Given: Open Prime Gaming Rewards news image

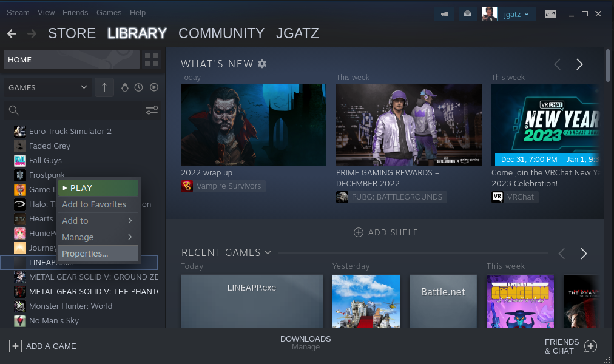Looking at the screenshot, I should coord(409,124).
